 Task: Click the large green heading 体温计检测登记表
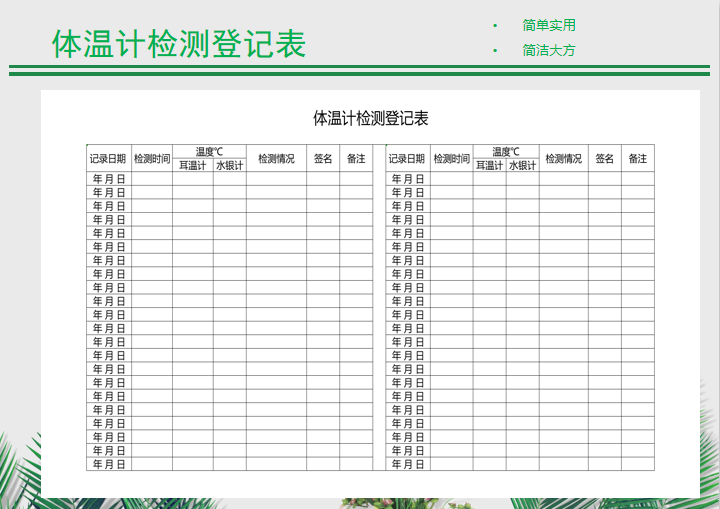coord(179,45)
